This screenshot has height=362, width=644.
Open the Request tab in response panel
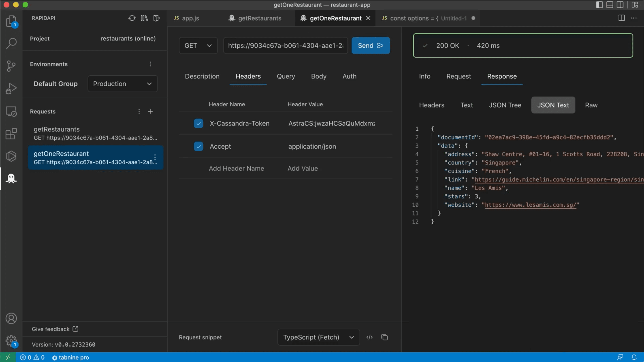coord(459,76)
